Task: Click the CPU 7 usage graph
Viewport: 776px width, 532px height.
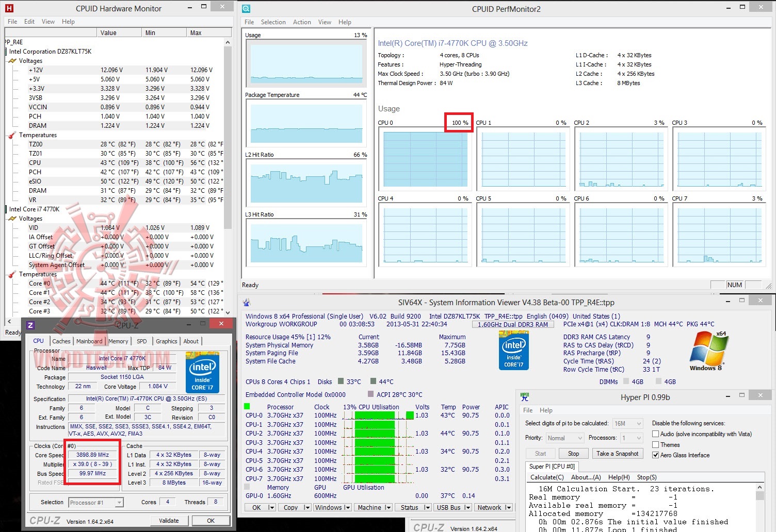Action: pos(719,235)
